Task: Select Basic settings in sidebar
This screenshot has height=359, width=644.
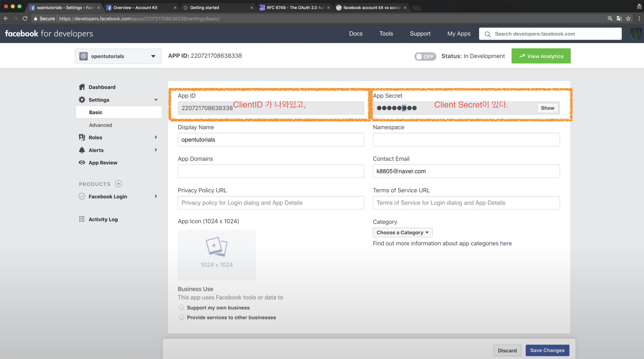Action: point(119,112)
